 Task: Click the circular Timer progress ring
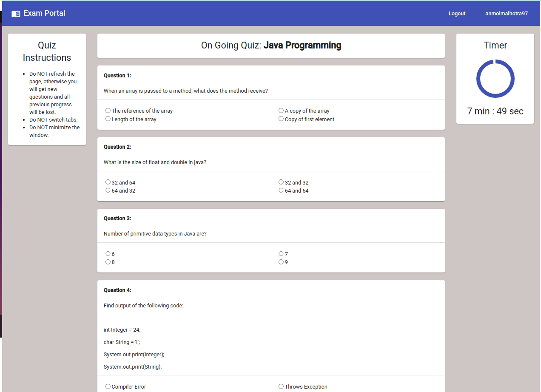[x=495, y=79]
